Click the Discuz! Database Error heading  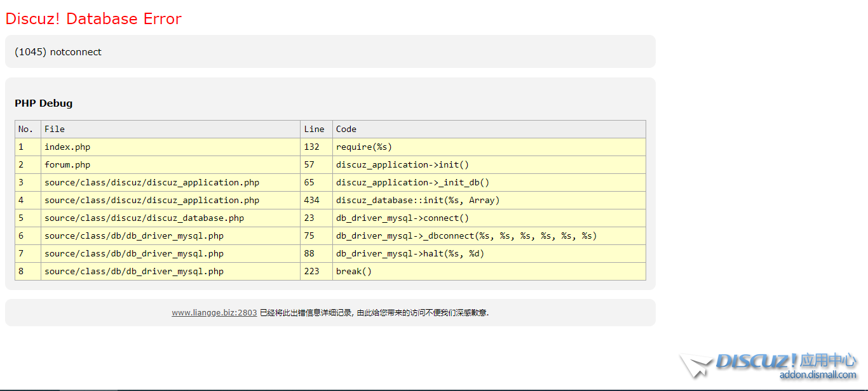point(93,19)
